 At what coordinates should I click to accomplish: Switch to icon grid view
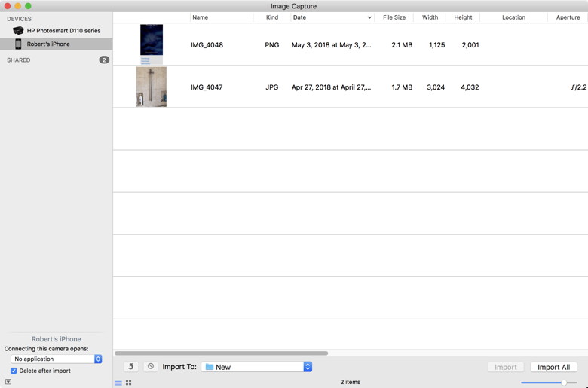coord(128,383)
